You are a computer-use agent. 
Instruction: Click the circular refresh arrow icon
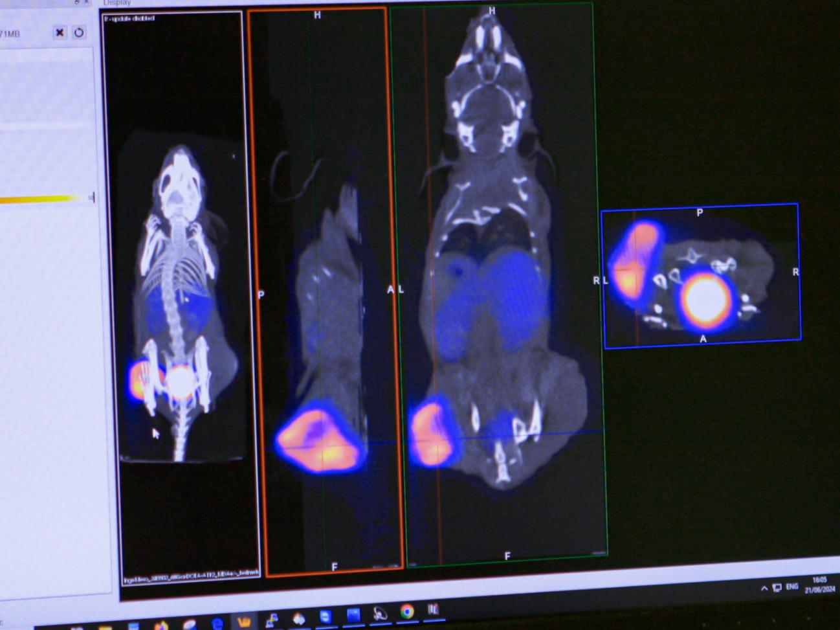point(79,32)
